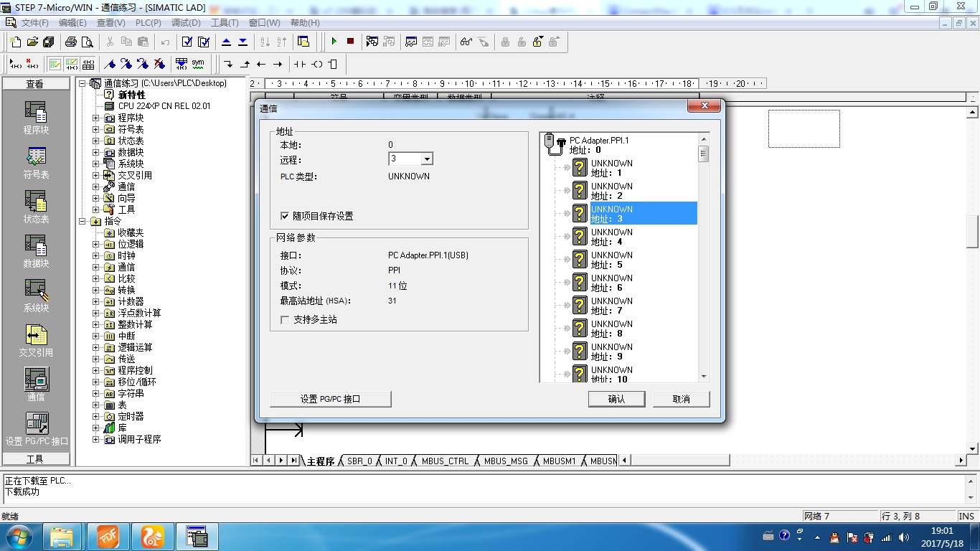Expand the 程序块 tree node
Image resolution: width=980 pixels, height=551 pixels.
[96, 118]
